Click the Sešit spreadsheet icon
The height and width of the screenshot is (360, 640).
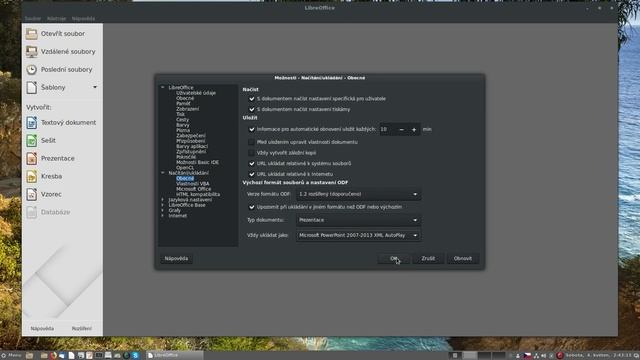click(x=31, y=140)
